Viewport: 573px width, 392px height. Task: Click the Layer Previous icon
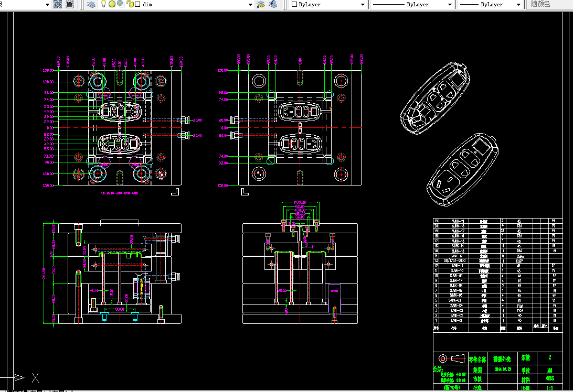273,4
